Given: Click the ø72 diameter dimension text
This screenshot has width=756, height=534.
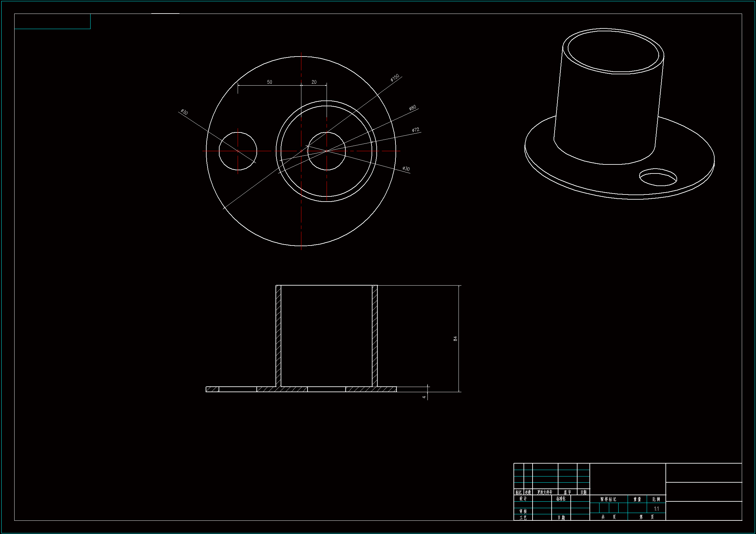Looking at the screenshot, I should 416,130.
